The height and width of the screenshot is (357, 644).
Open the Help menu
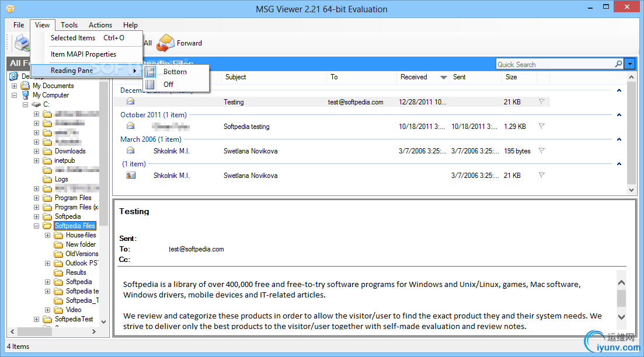pos(130,24)
